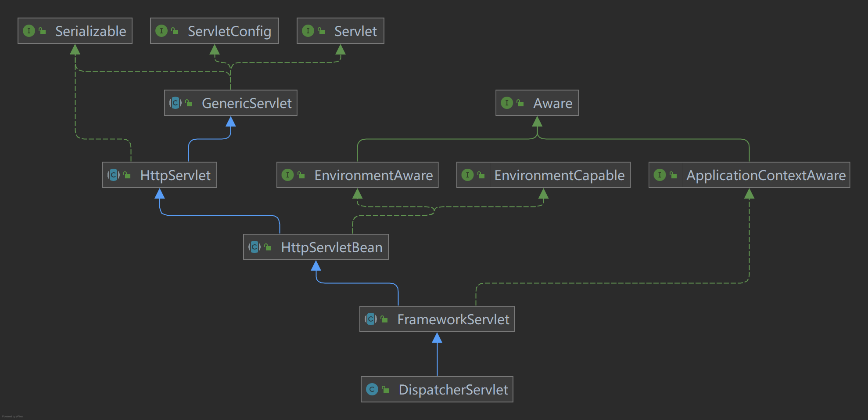
Task: Click the public visibility lock icon on DispatcherServlet
Action: coord(385,389)
